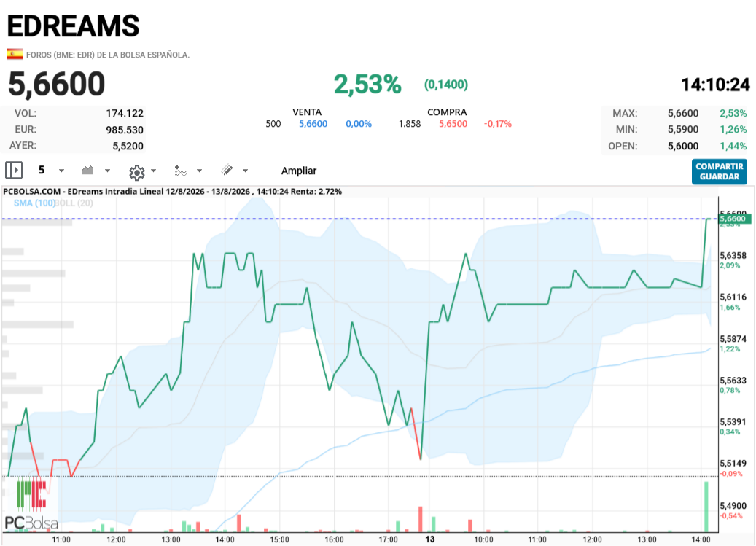The image size is (756, 546).
Task: Click the 5,6358 price axis label
Action: [x=733, y=255]
